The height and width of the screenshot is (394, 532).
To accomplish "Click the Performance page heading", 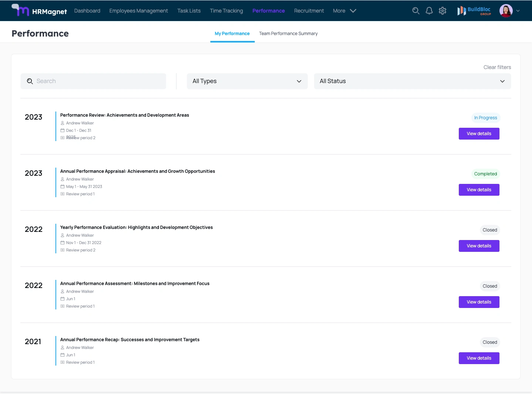I will pos(40,34).
